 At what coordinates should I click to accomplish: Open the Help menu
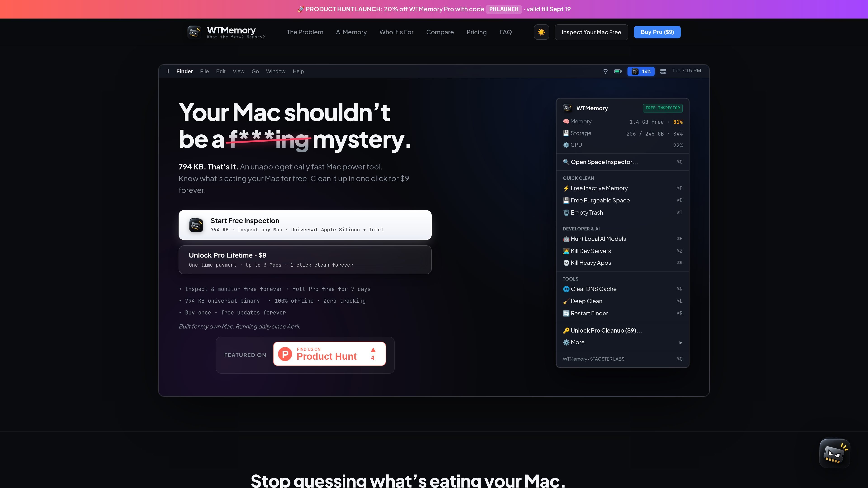(298, 71)
